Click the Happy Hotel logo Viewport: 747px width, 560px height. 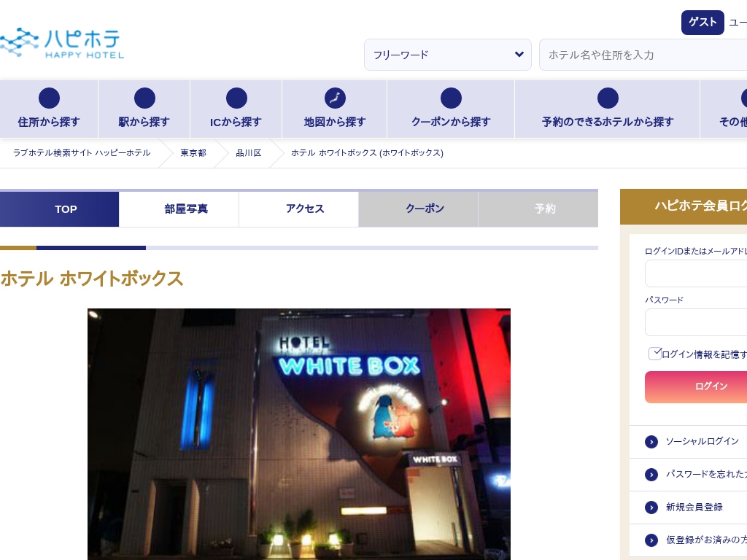point(62,43)
